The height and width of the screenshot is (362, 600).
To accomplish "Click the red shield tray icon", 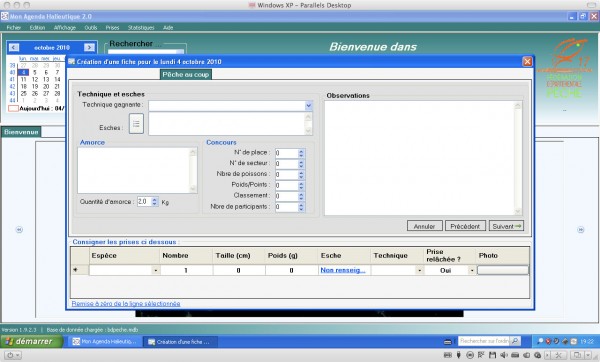I will (x=548, y=341).
